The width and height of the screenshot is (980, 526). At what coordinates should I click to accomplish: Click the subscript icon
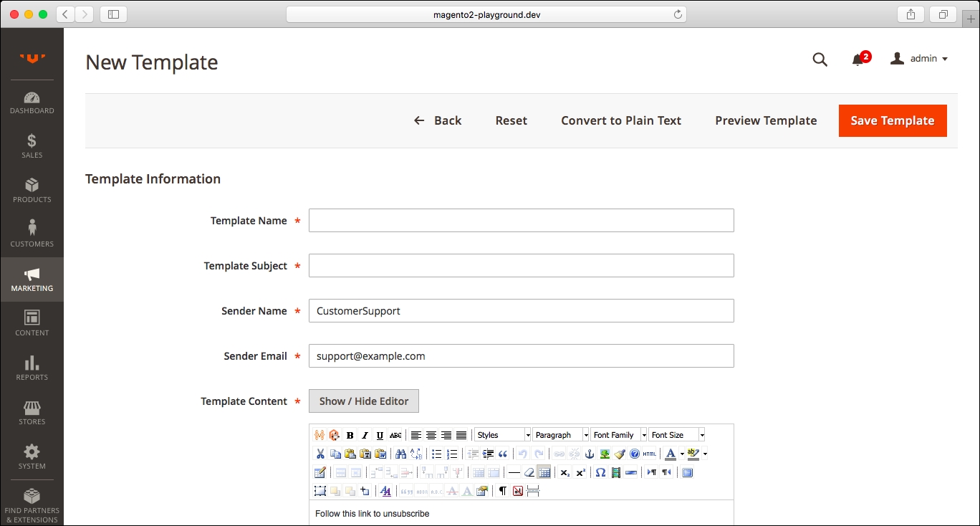click(565, 472)
